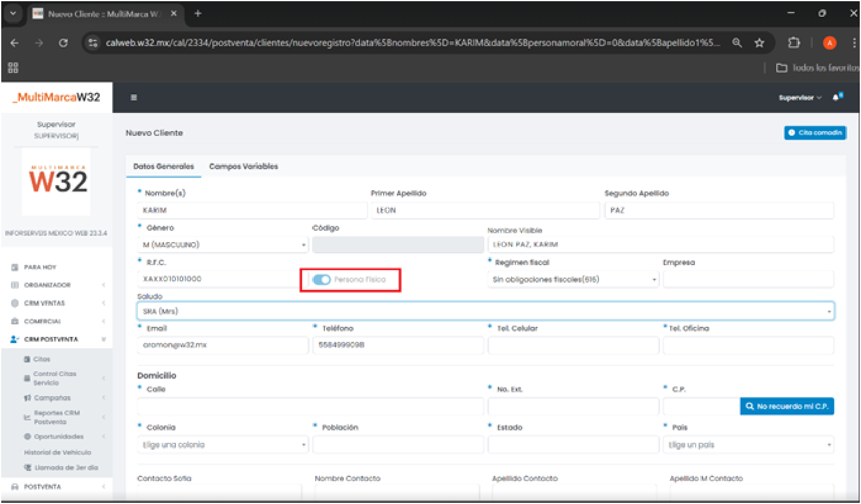Screen dimensions: 861x504
Task: Open the Saludo dropdown list
Action: (485, 311)
